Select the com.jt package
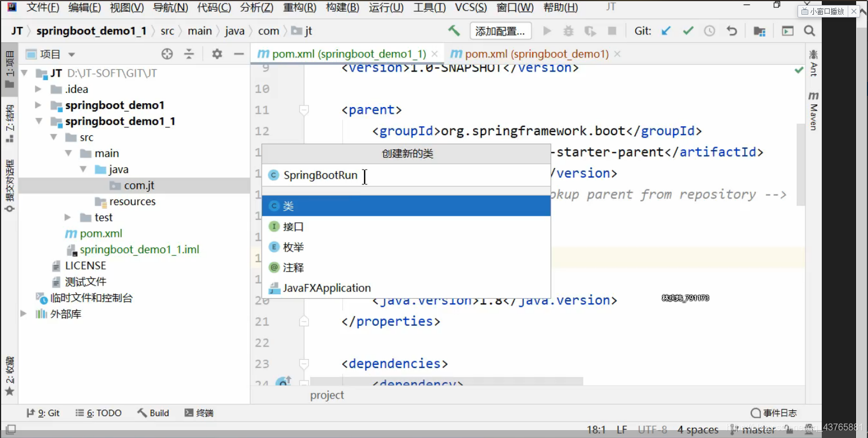The image size is (868, 438). 139,185
